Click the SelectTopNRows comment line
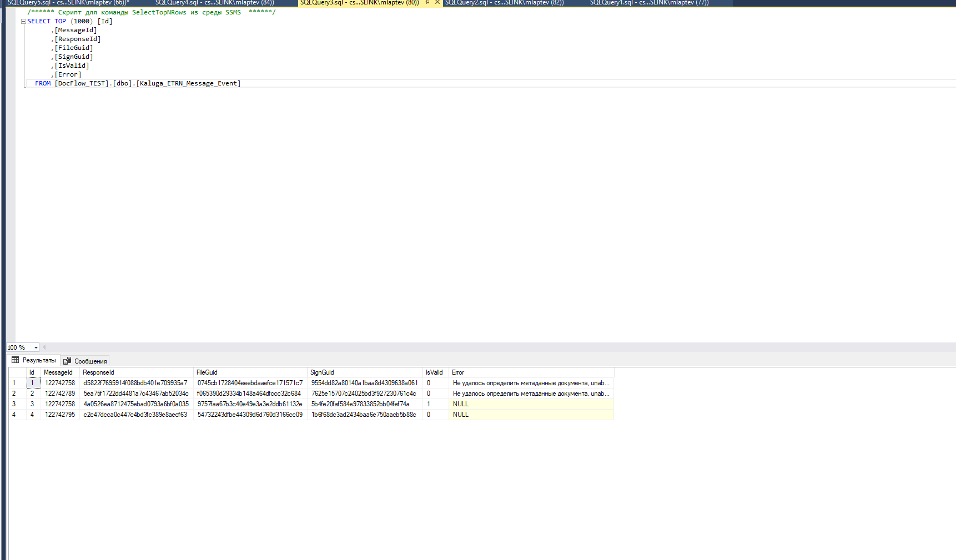956x560 pixels. pyautogui.click(x=152, y=12)
